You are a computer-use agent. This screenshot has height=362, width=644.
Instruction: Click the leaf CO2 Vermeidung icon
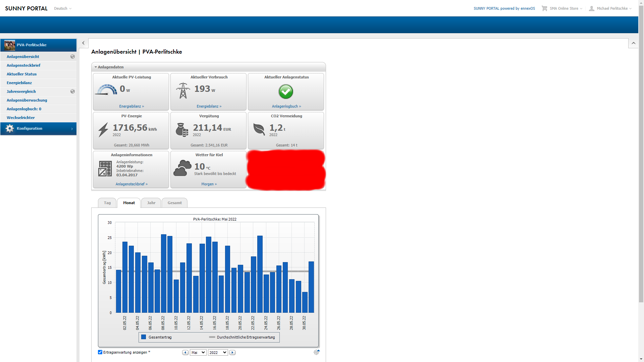coord(259,129)
